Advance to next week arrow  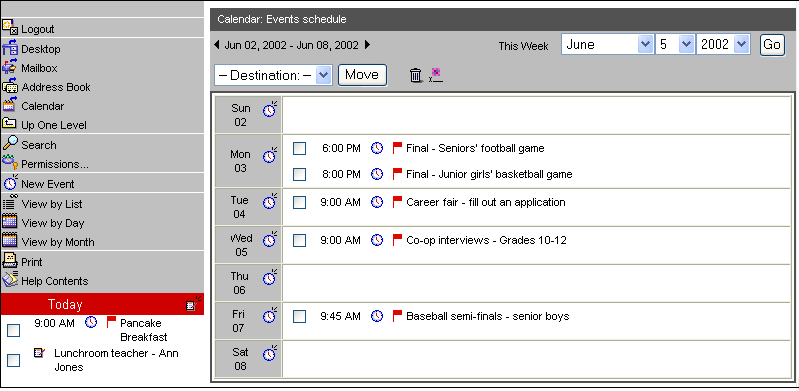pos(367,45)
